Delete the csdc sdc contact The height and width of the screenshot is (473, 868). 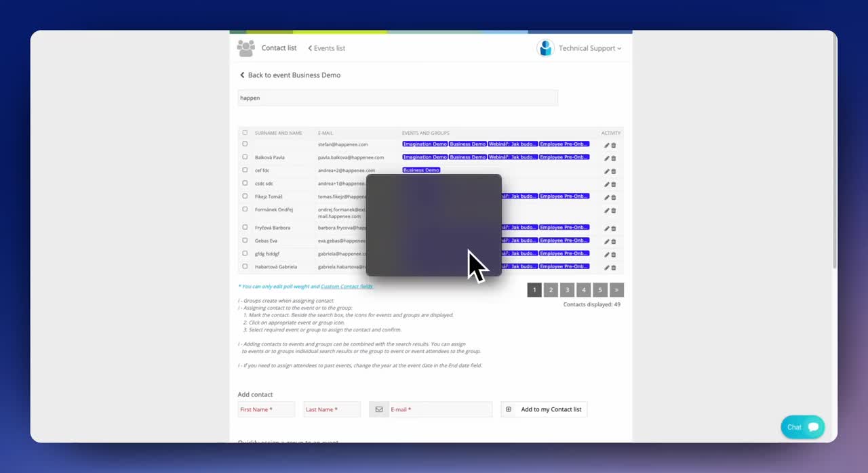pos(614,184)
